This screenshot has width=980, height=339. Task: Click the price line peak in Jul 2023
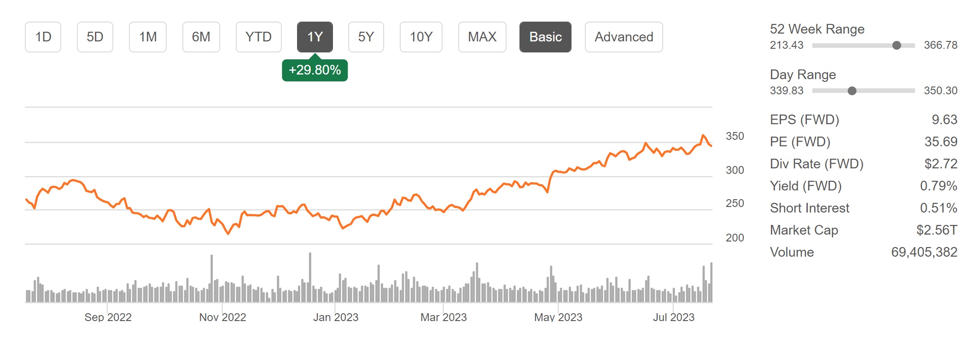tap(703, 135)
